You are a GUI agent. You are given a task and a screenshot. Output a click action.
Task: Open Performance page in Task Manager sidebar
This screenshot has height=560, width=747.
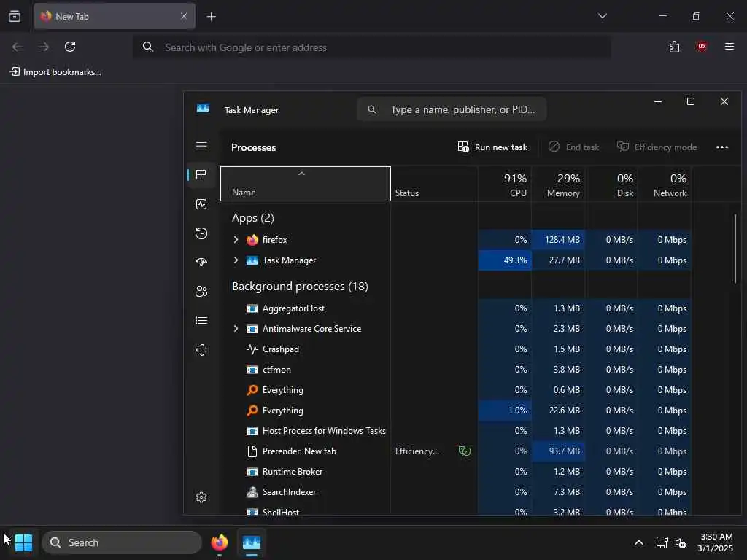point(201,204)
